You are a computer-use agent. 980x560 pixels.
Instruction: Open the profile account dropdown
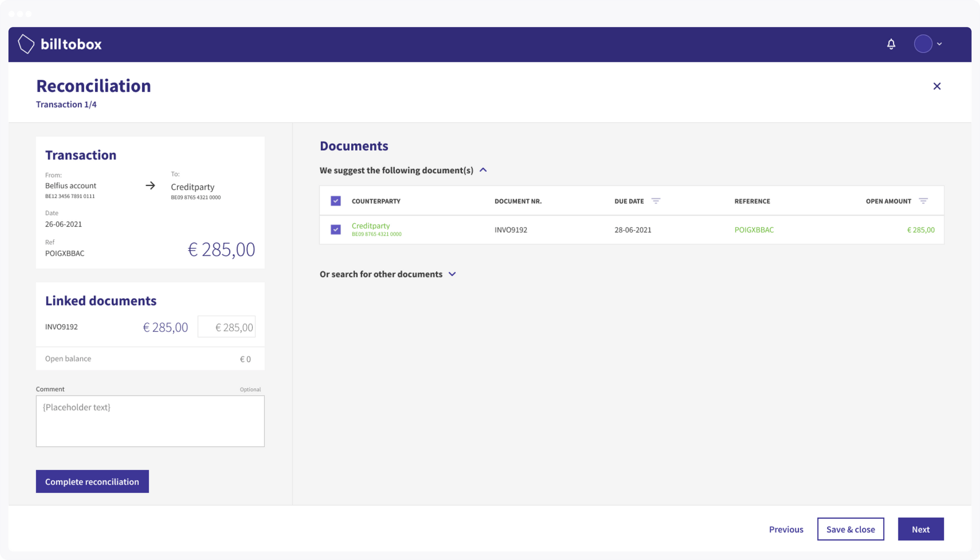(940, 44)
